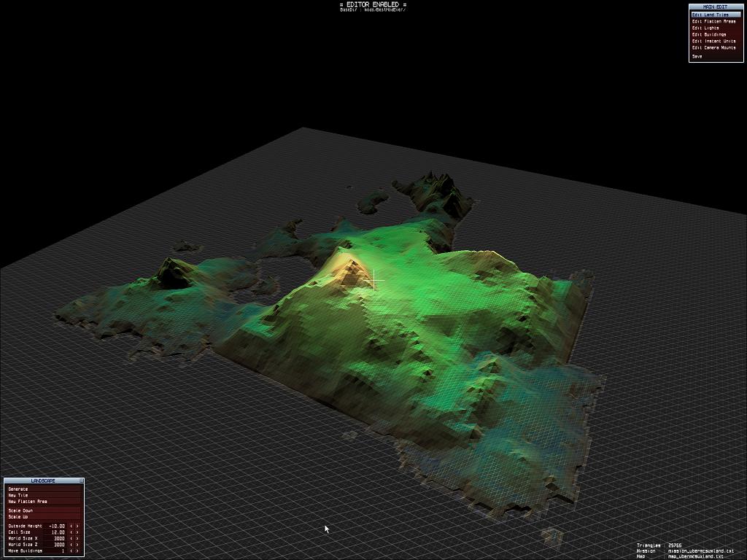Click Scale Down in Landscape panel
The height and width of the screenshot is (560, 747).
click(x=44, y=510)
